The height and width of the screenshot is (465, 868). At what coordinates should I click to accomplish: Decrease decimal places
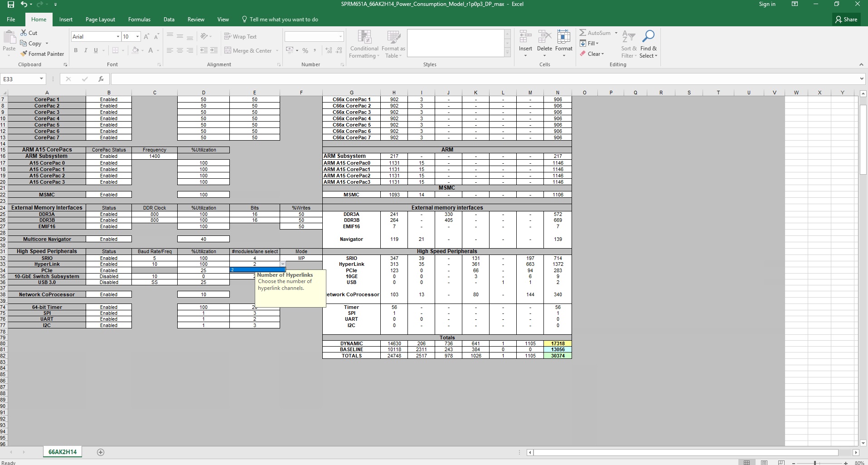[x=339, y=50]
